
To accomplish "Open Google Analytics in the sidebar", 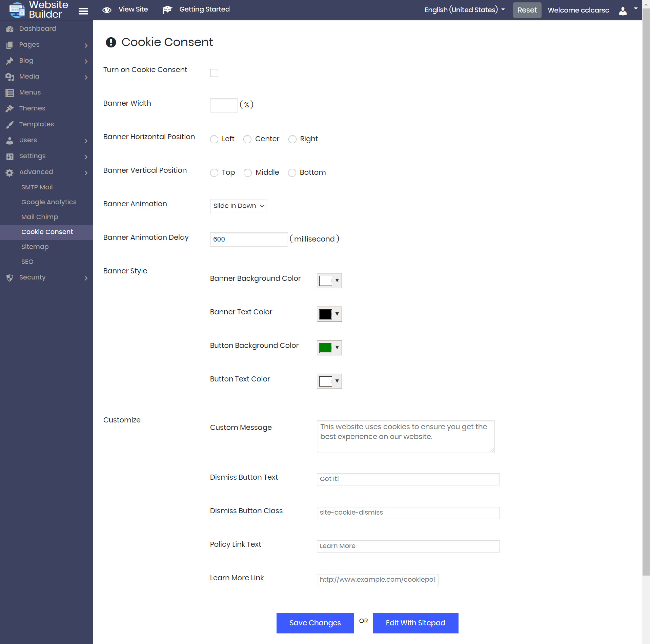I will tap(49, 202).
